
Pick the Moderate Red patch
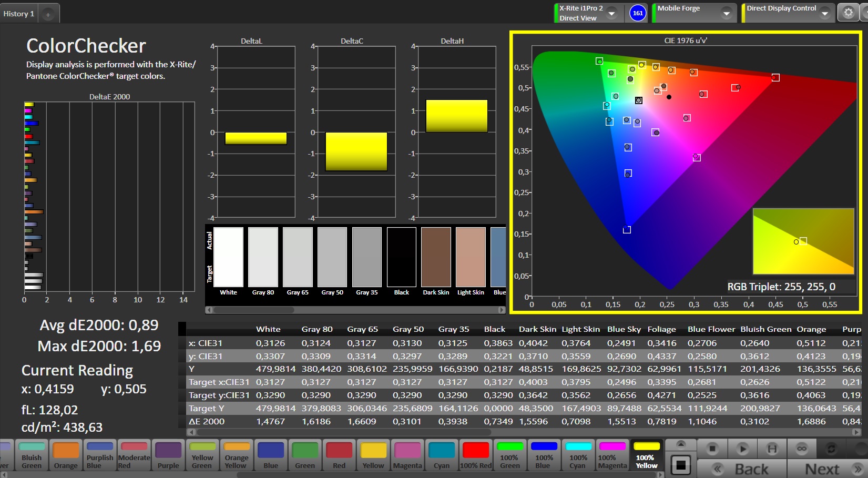pos(134,455)
